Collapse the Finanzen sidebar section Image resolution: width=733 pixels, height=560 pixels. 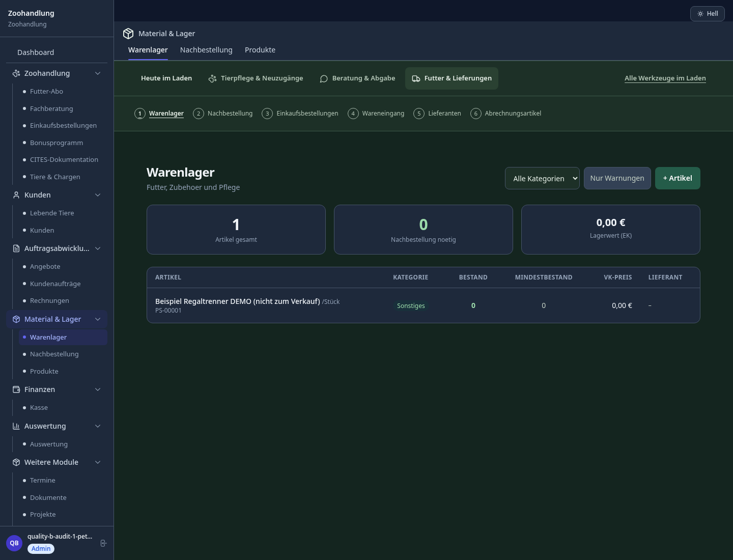[98, 389]
